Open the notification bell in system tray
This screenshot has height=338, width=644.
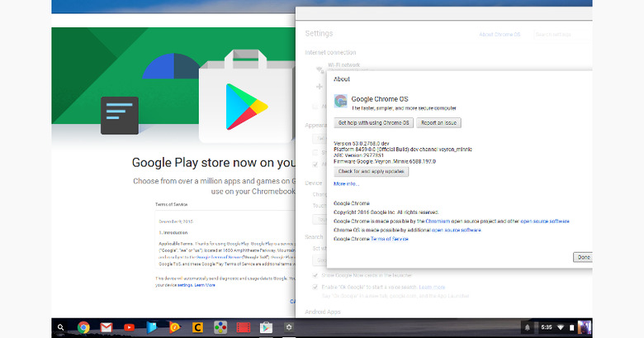pyautogui.click(x=528, y=327)
